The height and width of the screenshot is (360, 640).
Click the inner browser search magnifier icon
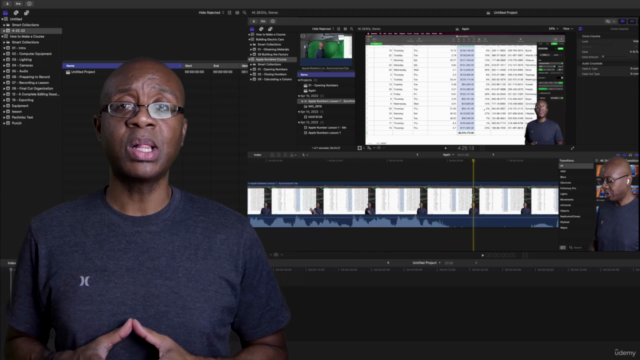point(351,29)
